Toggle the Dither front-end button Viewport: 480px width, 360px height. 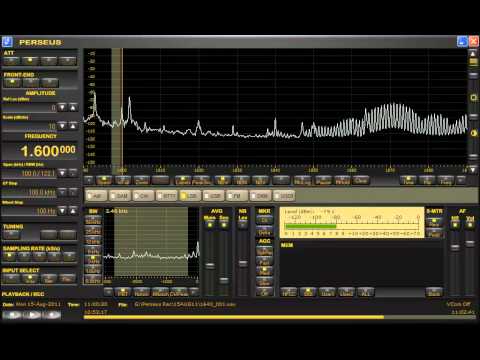click(31, 82)
